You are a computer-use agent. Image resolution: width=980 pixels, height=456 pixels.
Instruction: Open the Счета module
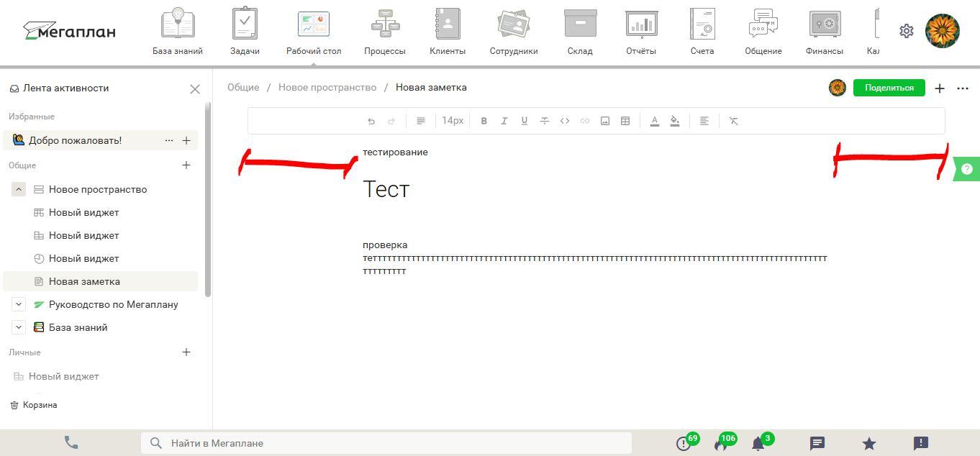[702, 32]
